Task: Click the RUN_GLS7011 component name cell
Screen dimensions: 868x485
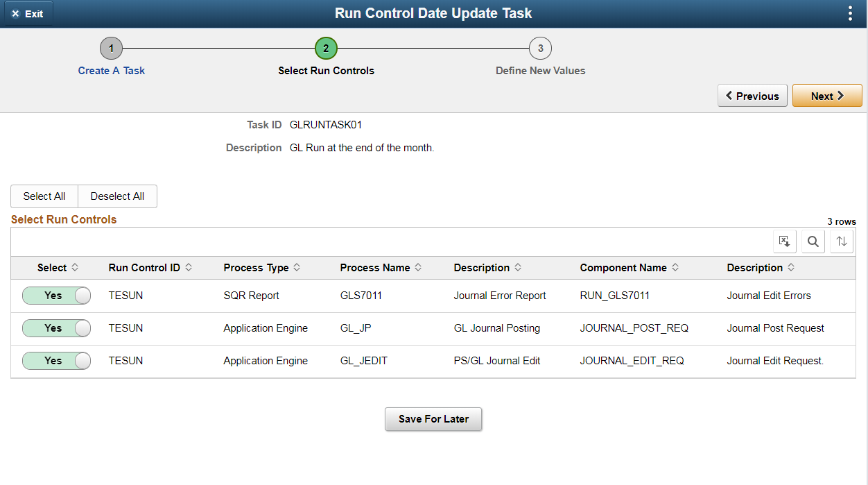Action: pos(615,296)
